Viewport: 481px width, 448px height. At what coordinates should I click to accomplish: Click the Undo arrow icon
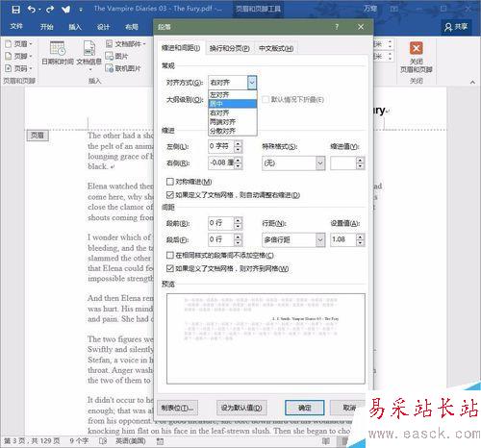tap(32, 10)
